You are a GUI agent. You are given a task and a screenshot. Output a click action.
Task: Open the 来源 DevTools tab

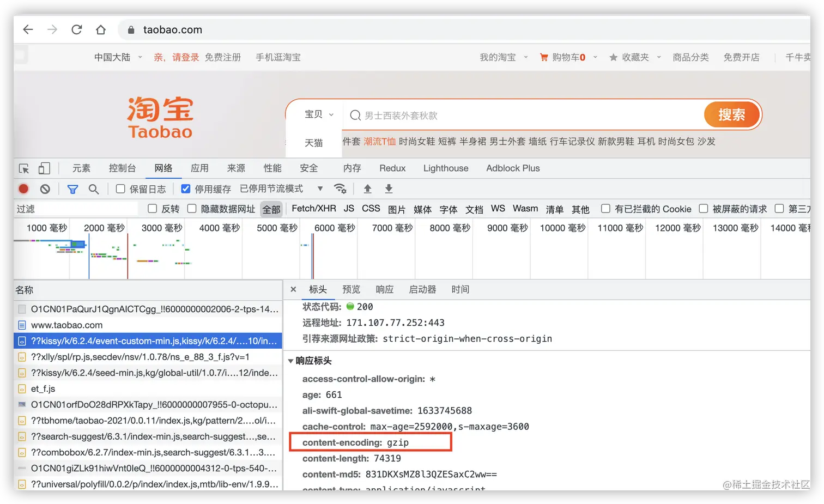click(x=236, y=168)
